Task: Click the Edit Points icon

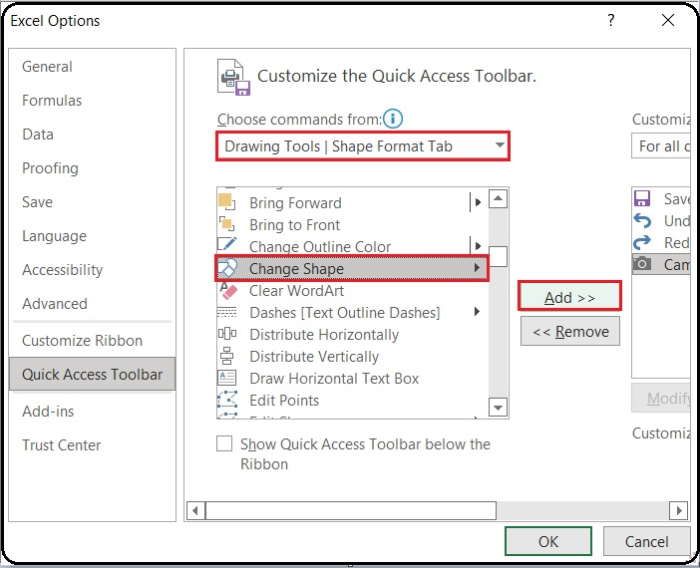Action: pos(227,401)
